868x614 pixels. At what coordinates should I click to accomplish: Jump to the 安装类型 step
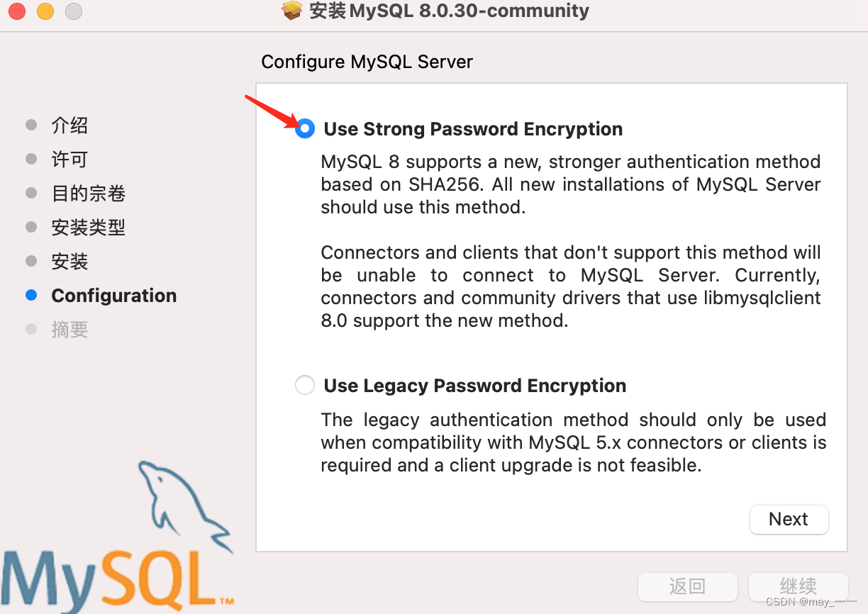pyautogui.click(x=89, y=228)
